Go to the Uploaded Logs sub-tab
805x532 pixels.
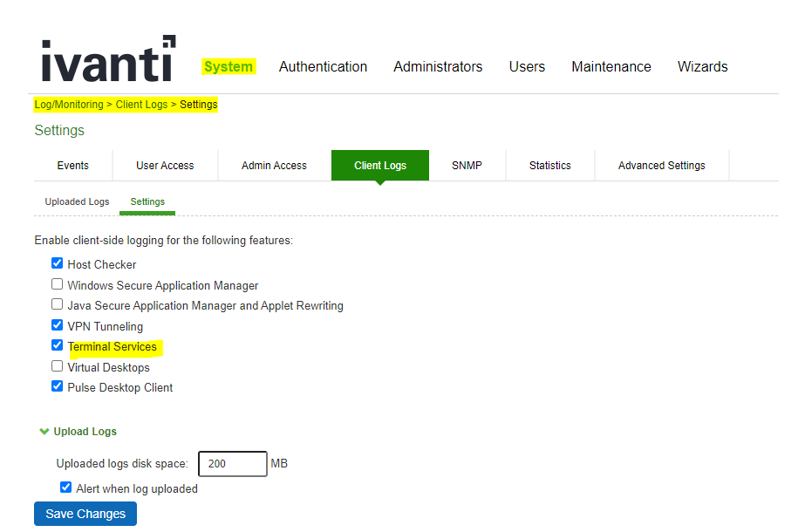77,202
